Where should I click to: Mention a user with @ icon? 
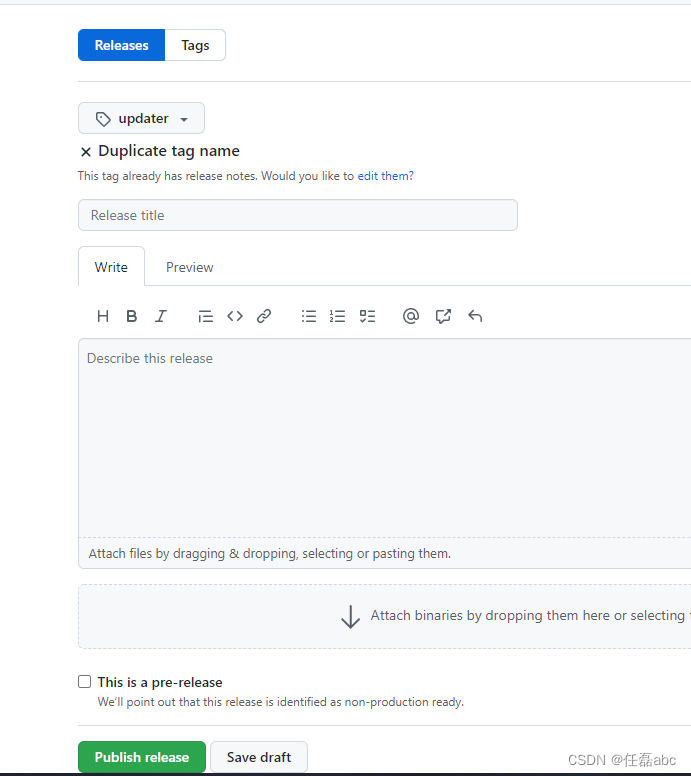(410, 316)
